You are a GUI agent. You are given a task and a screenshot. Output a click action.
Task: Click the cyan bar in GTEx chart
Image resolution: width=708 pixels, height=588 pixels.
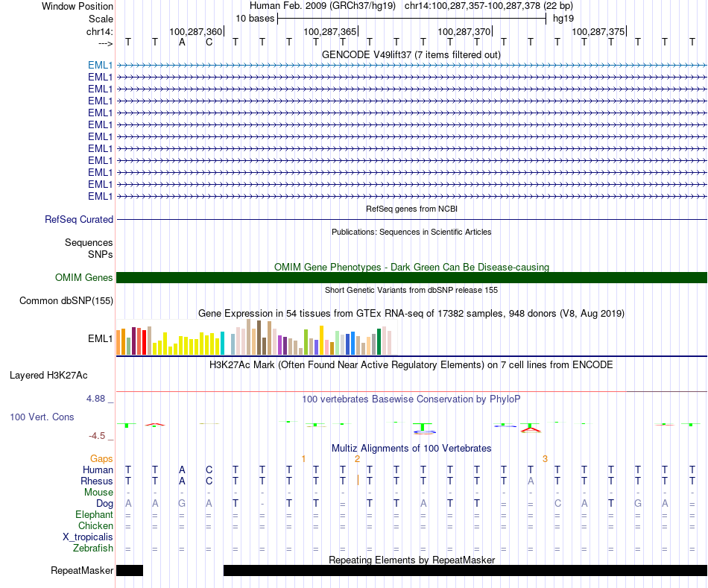(x=222, y=344)
